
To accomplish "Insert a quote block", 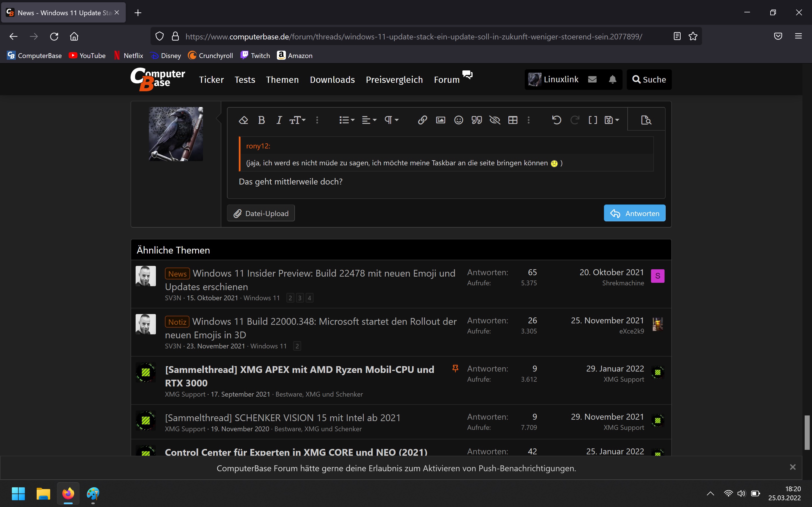I will (476, 120).
